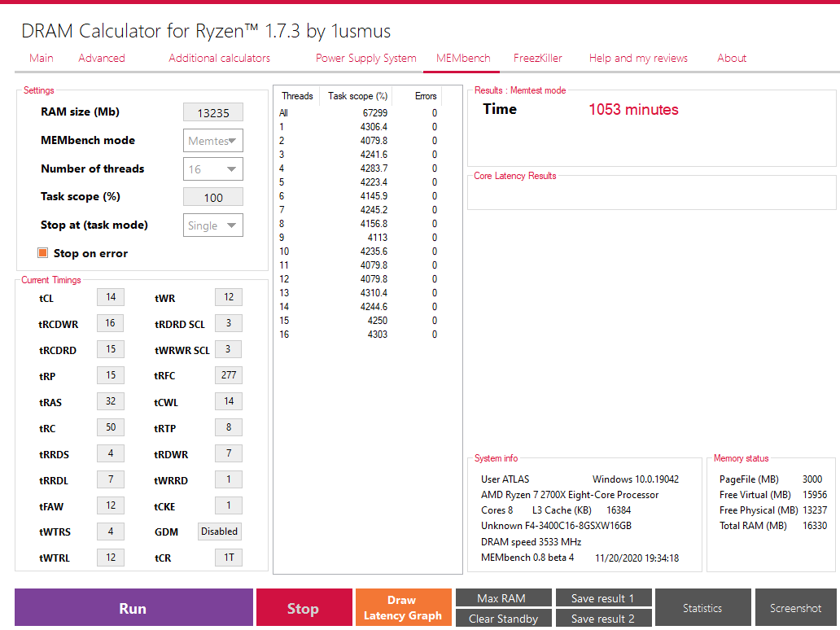Image resolution: width=840 pixels, height=630 pixels.
Task: Click the Max RAM button
Action: coord(503,598)
